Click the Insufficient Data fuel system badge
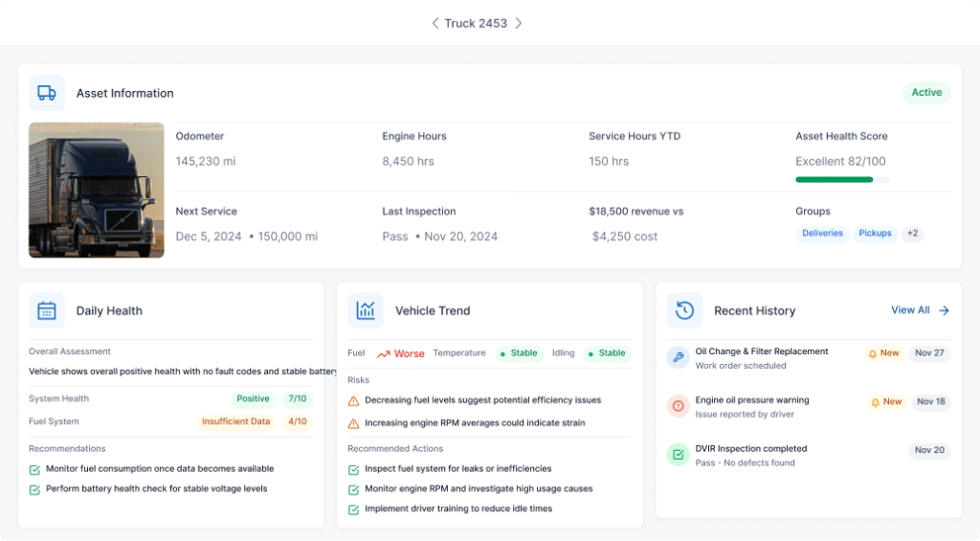Image resolution: width=980 pixels, height=541 pixels. tap(235, 421)
